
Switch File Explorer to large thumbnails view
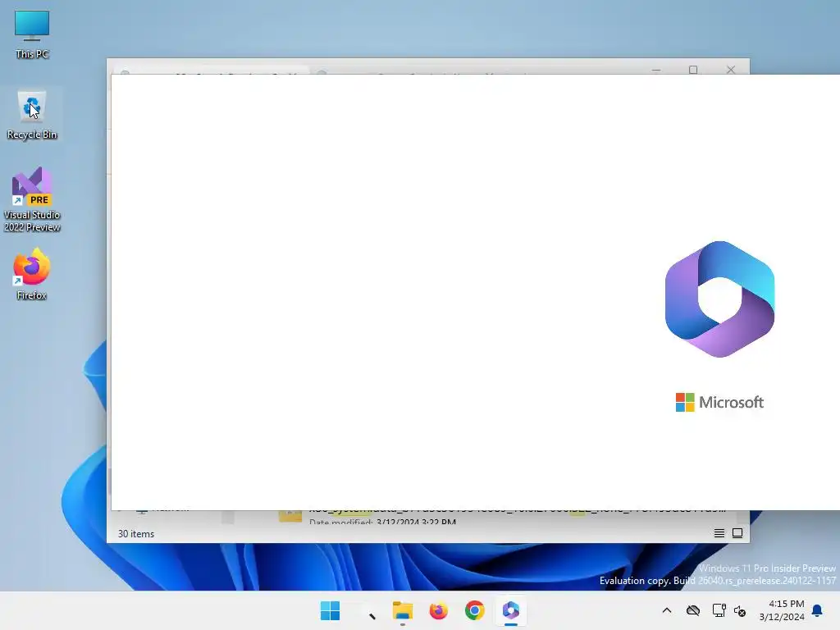pyautogui.click(x=737, y=533)
